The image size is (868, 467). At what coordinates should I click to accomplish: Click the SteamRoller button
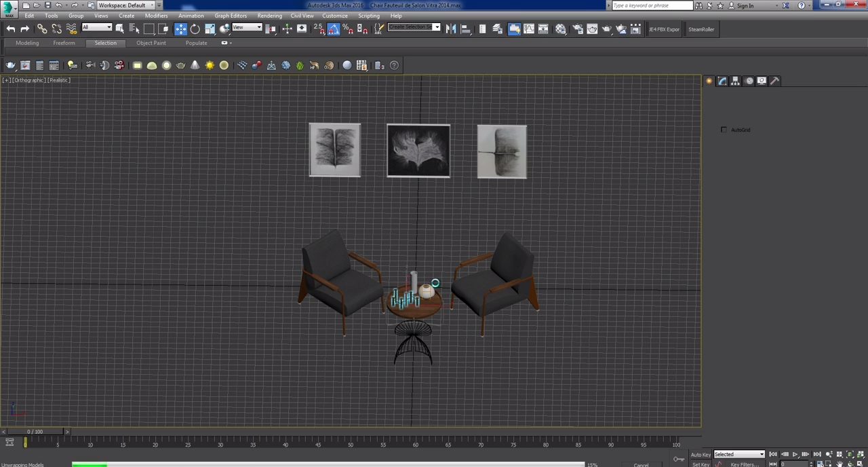(701, 29)
